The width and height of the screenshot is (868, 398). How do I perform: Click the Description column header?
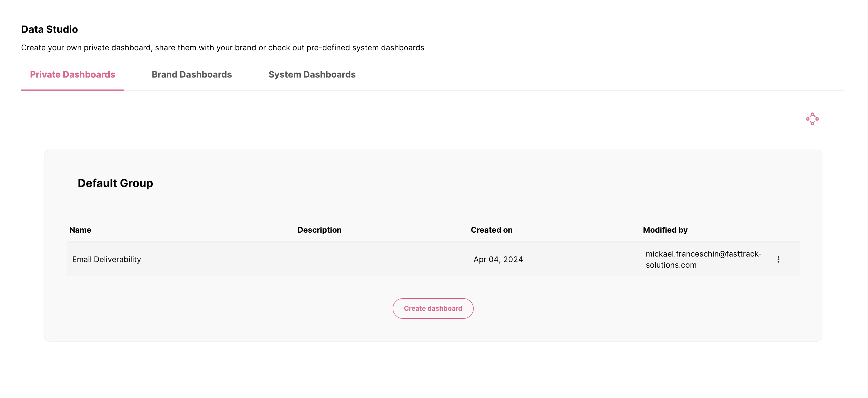pos(319,230)
